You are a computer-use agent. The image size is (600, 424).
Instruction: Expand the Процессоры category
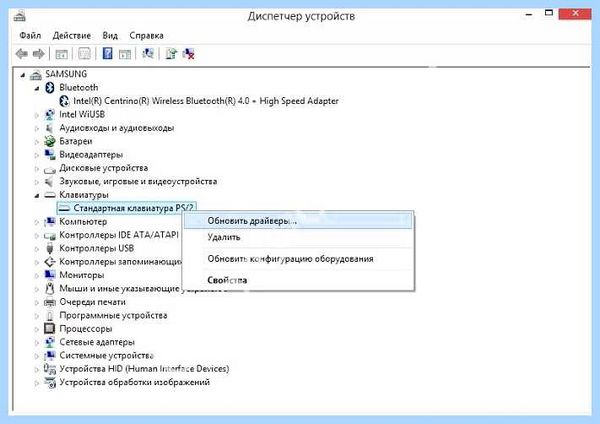(x=37, y=329)
